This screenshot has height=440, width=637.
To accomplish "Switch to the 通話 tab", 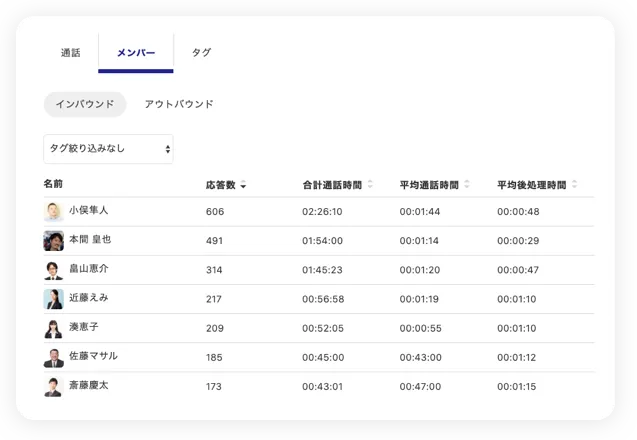I will pos(71,53).
